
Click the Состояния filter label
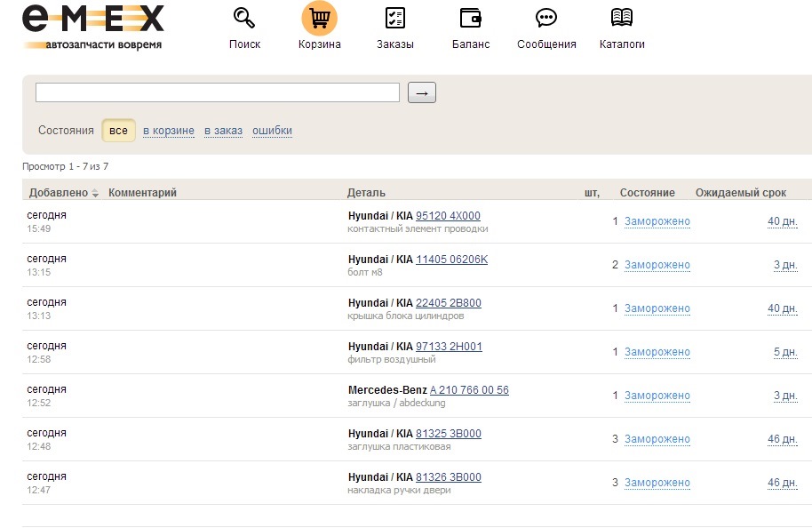click(66, 131)
